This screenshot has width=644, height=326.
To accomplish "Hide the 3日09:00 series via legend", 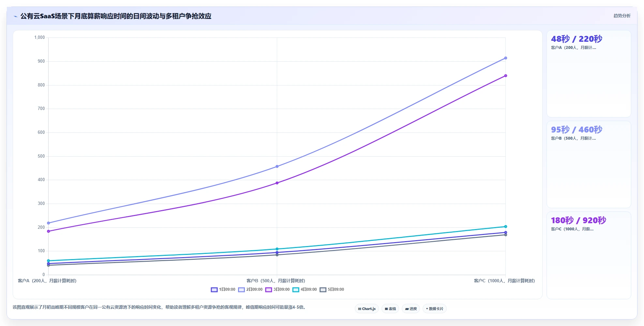I will [277, 289].
